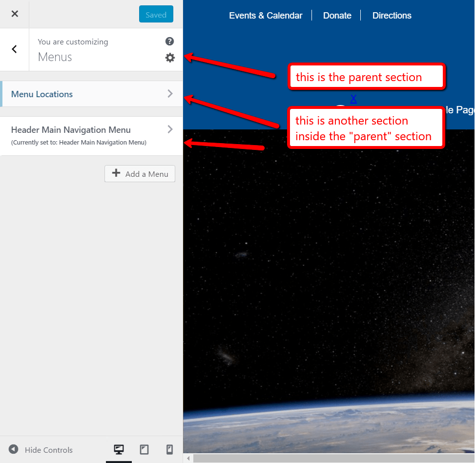Click the 'Currently set to' description text

click(x=79, y=143)
